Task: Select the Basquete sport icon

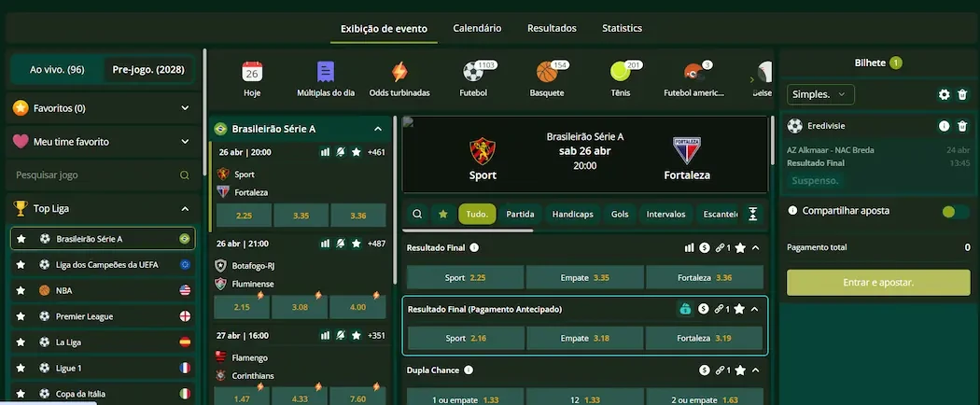Action: click(x=547, y=72)
